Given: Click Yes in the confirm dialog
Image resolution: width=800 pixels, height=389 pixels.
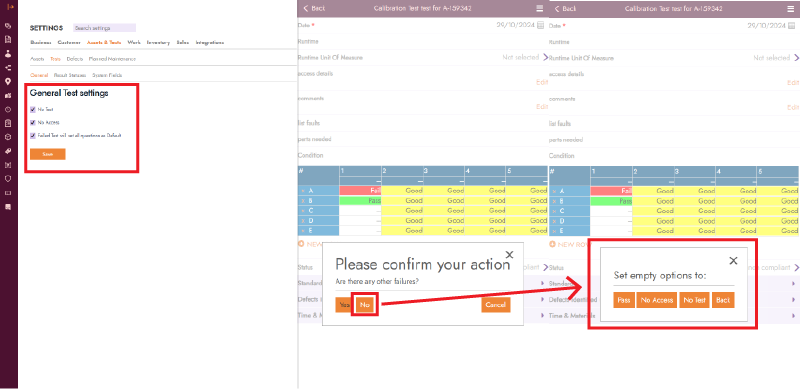Looking at the screenshot, I should 344,304.
